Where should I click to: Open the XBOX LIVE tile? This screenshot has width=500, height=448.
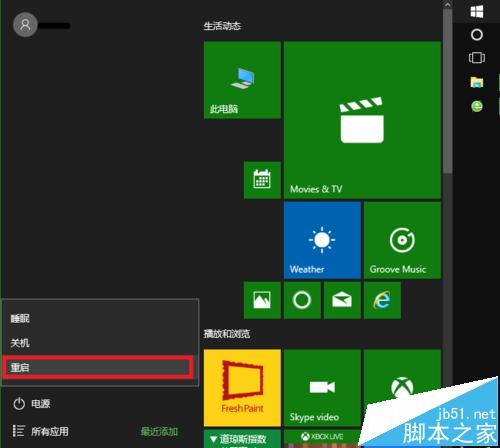[322, 439]
